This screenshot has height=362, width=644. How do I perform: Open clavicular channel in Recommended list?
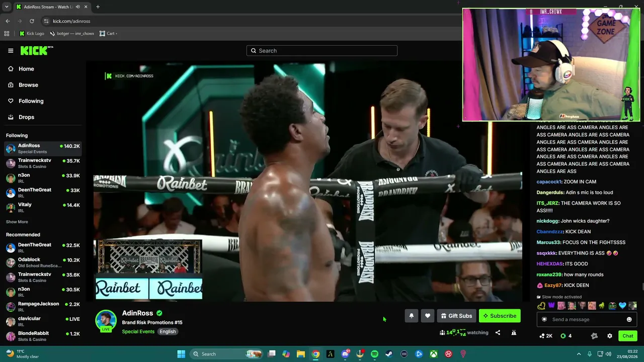click(43, 321)
